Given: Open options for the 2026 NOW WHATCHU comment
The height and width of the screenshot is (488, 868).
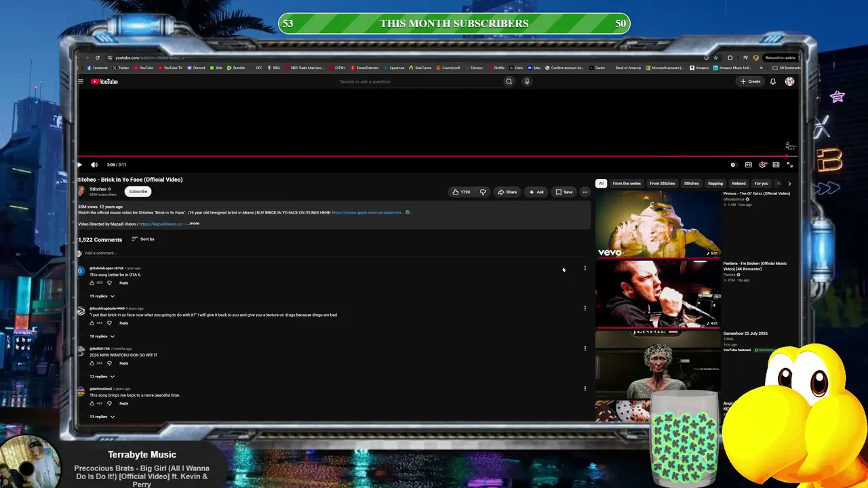Looking at the screenshot, I should 585,348.
